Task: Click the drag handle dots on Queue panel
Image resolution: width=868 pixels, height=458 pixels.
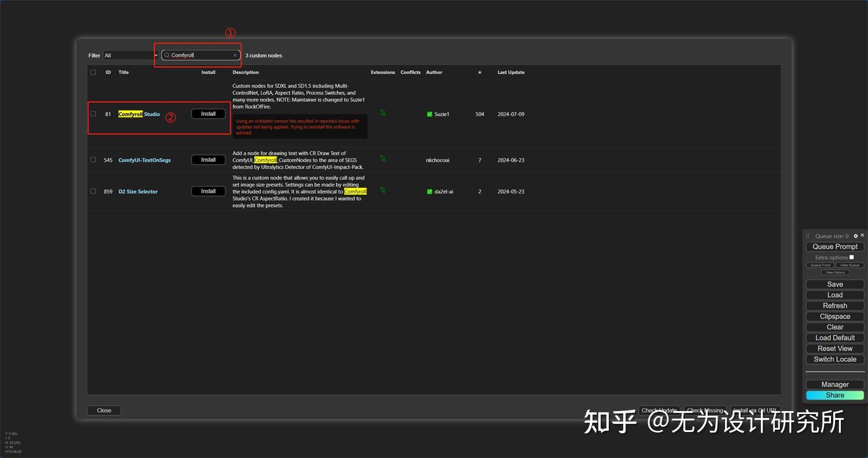Action: coord(808,235)
